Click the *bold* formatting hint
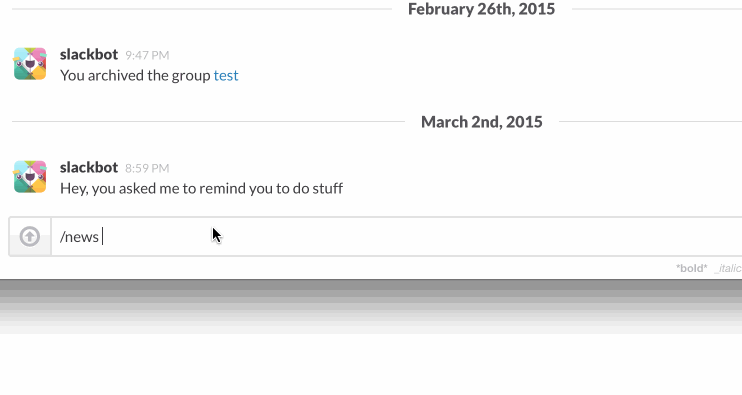This screenshot has width=742, height=395. (691, 268)
